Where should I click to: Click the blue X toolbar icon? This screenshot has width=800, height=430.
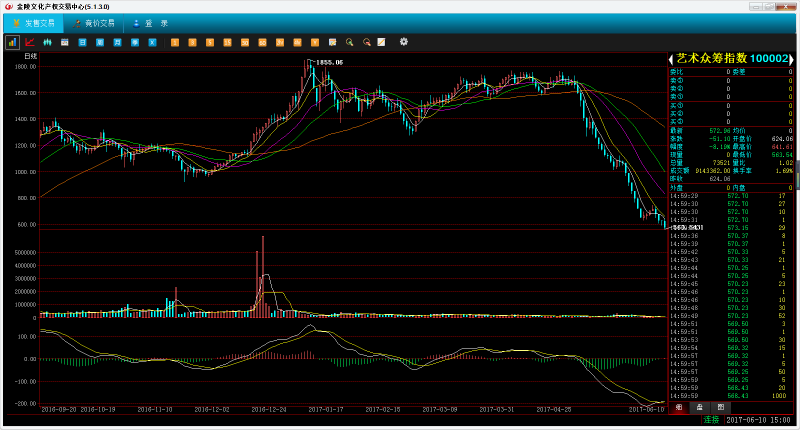tap(152, 42)
